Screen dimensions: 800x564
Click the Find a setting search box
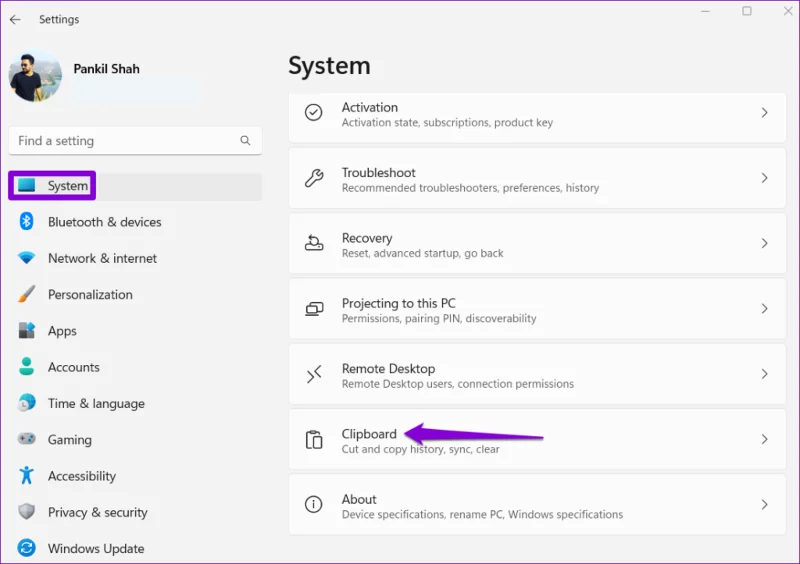coord(135,140)
